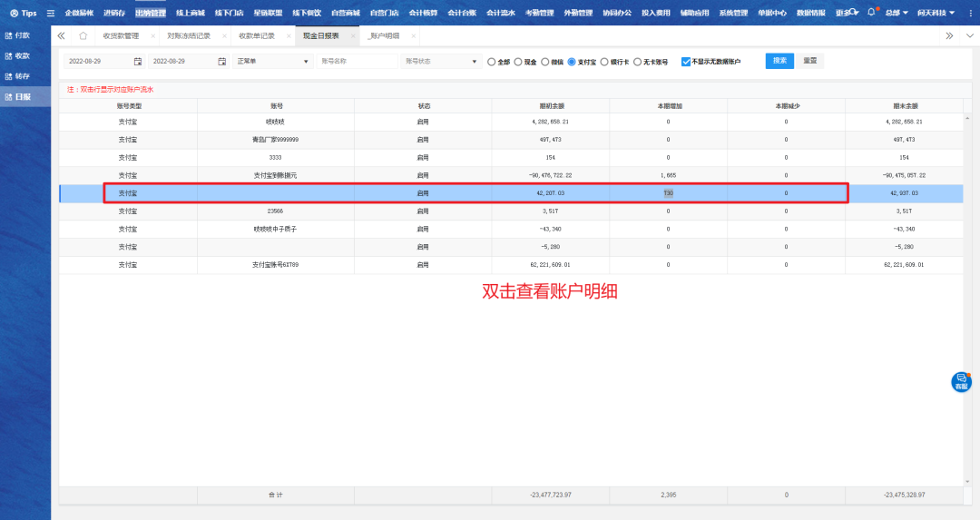Screen dimensions: 980x520
Task: Select the 银行卡 radio button
Action: tap(604, 62)
